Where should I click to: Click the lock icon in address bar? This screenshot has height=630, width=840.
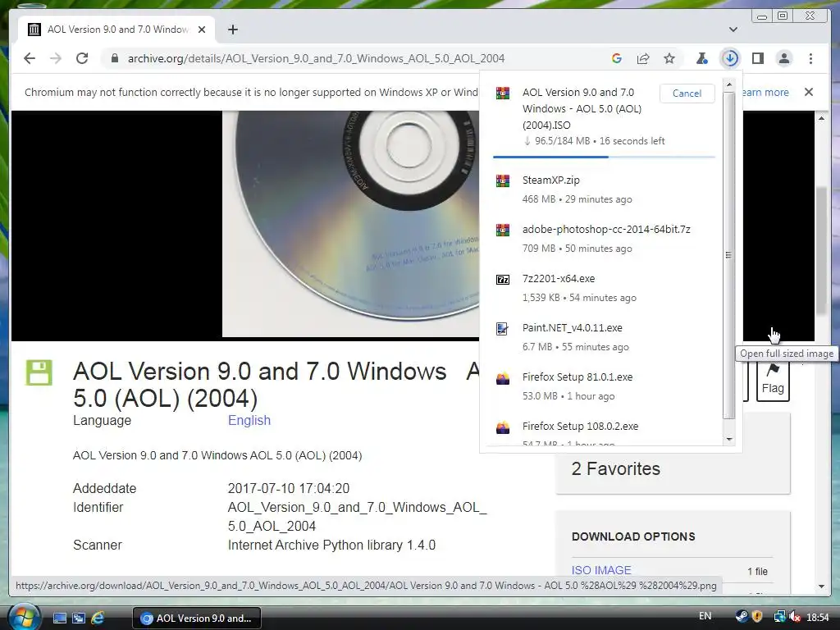tap(114, 58)
